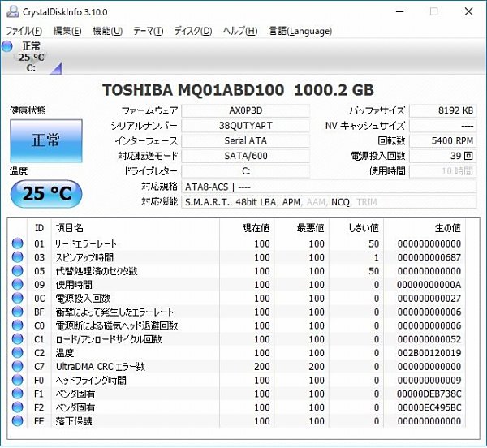
Task: Click the grayed TRIM feature label
Action: pyautogui.click(x=367, y=202)
